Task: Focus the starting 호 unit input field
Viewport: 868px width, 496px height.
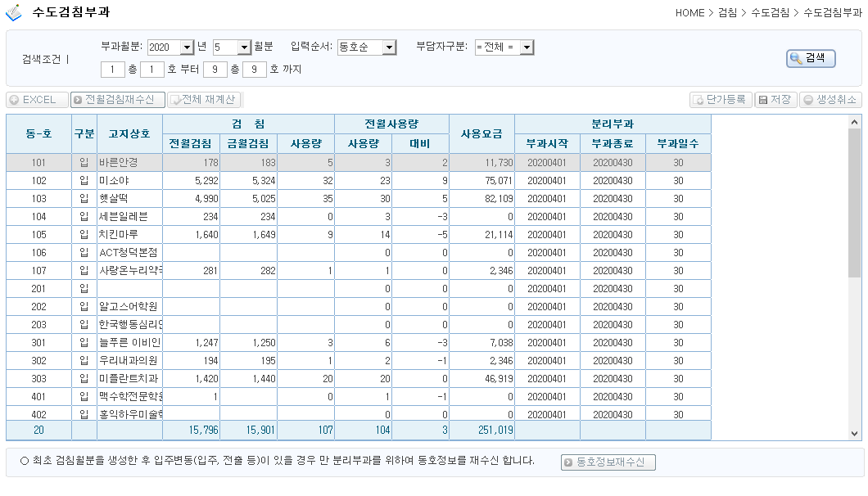Action: coord(152,70)
